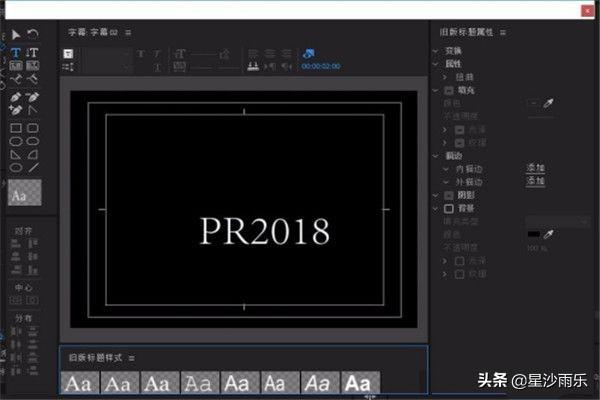
Task: Select the Vertical Type tool
Action: pyautogui.click(x=33, y=53)
